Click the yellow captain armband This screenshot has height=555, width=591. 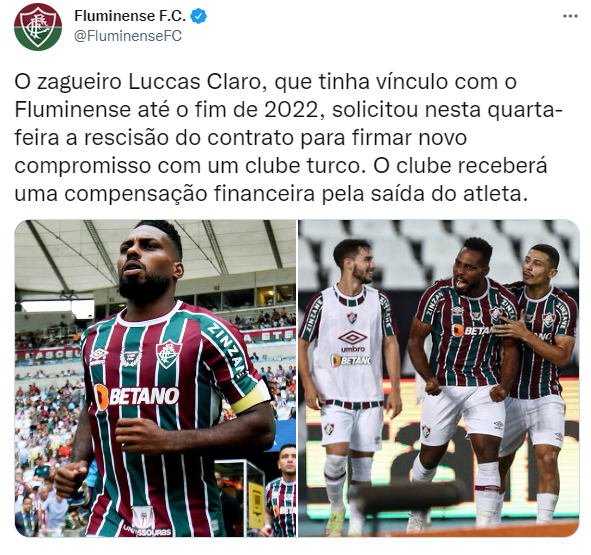click(250, 398)
